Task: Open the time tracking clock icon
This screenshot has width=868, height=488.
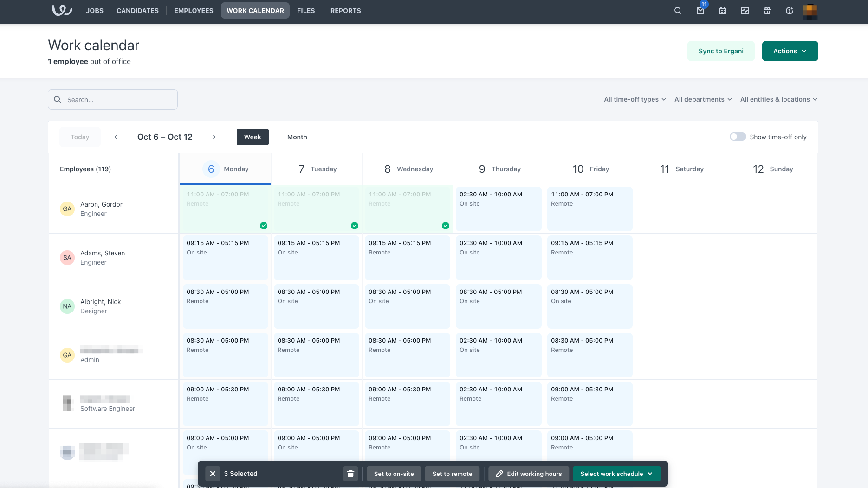Action: [790, 11]
